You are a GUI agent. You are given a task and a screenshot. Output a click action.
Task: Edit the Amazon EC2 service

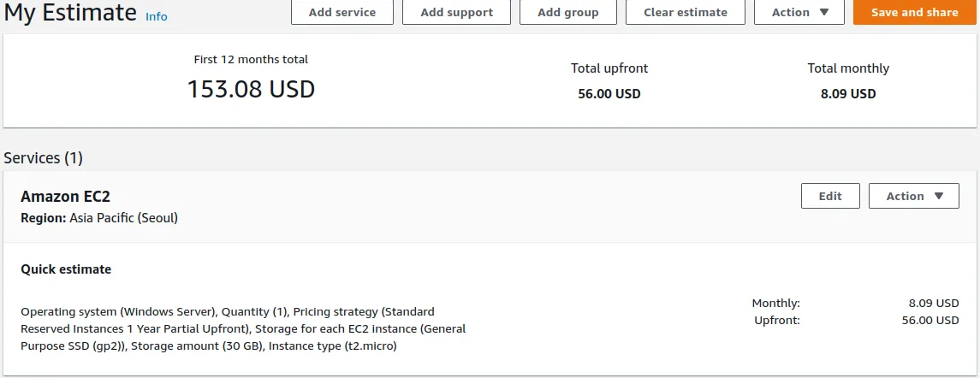tap(829, 196)
